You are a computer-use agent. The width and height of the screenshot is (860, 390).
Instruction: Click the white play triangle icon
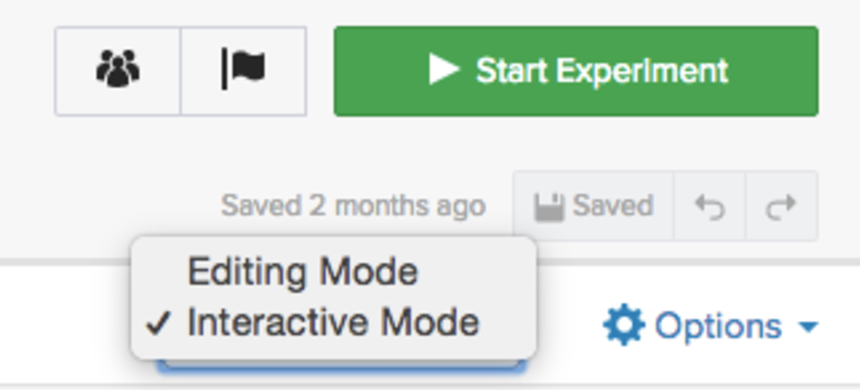tap(444, 70)
